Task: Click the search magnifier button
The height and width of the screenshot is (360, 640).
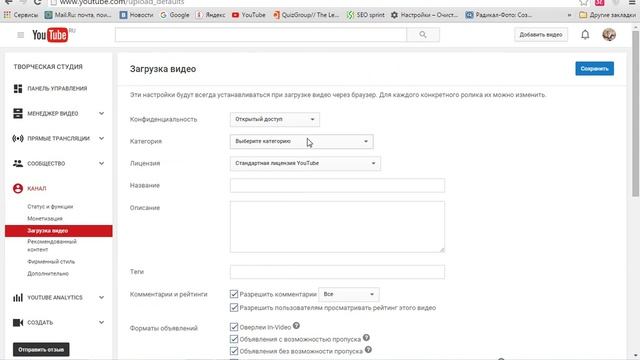Action: 423,35
